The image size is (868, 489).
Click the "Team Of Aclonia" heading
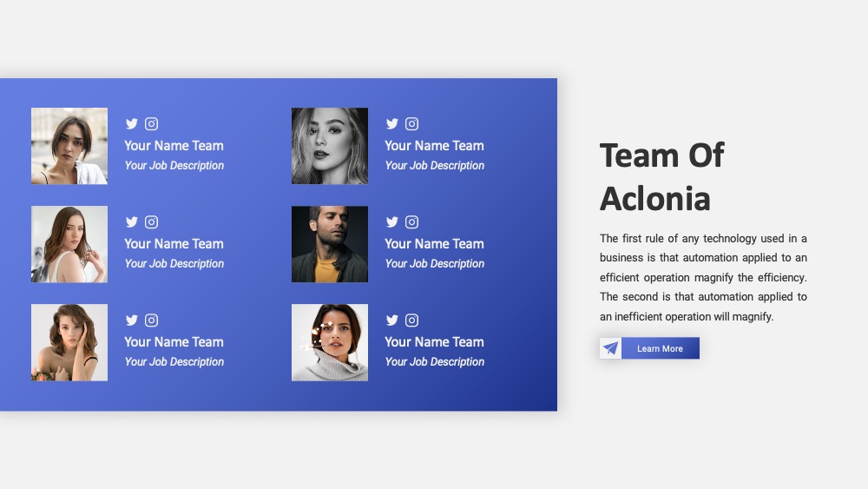pyautogui.click(x=662, y=176)
